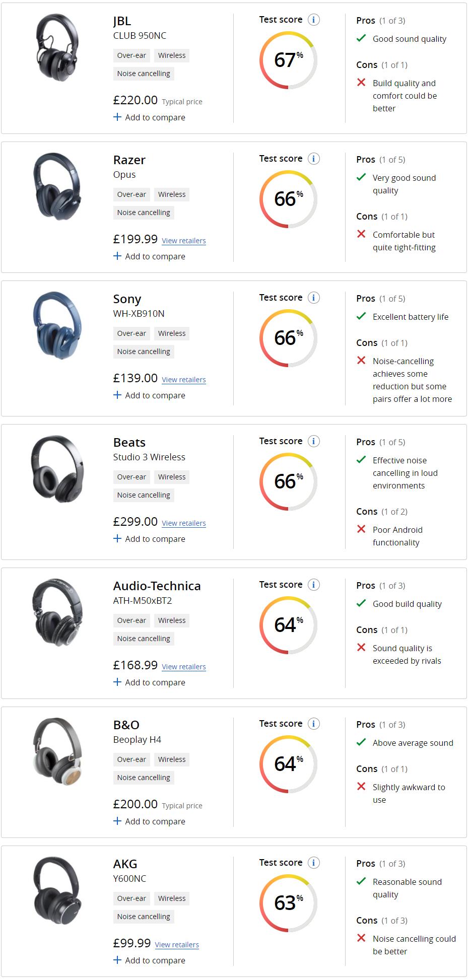
Task: Select the Noise cancelling tag on AKG Y600NC
Action: tap(144, 917)
